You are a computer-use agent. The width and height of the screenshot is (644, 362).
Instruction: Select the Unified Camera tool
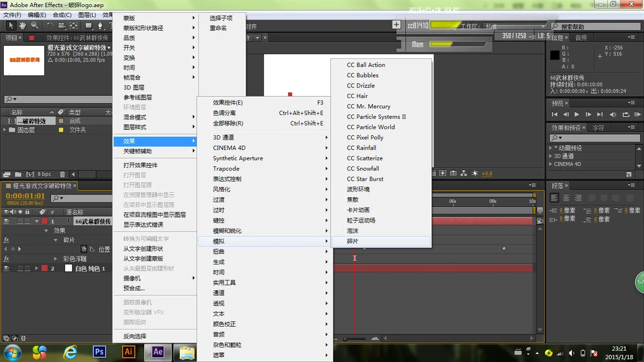[x=61, y=26]
